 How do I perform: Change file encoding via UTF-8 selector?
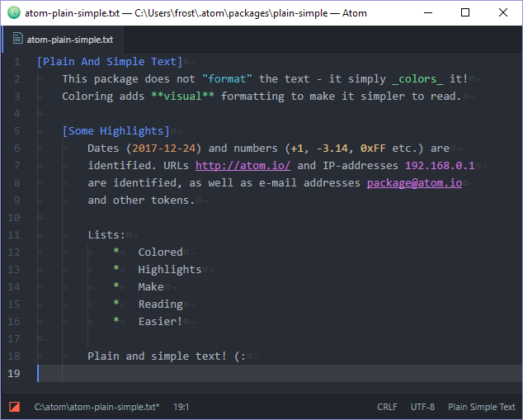pos(422,407)
